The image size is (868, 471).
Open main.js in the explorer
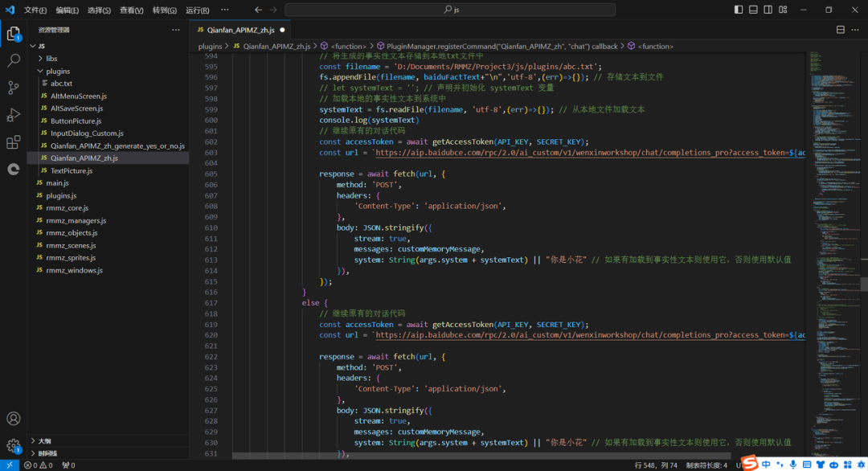click(108, 183)
